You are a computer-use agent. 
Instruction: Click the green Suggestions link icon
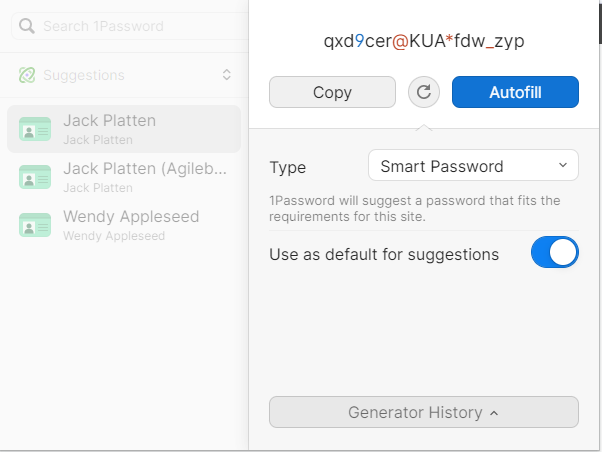coord(27,75)
